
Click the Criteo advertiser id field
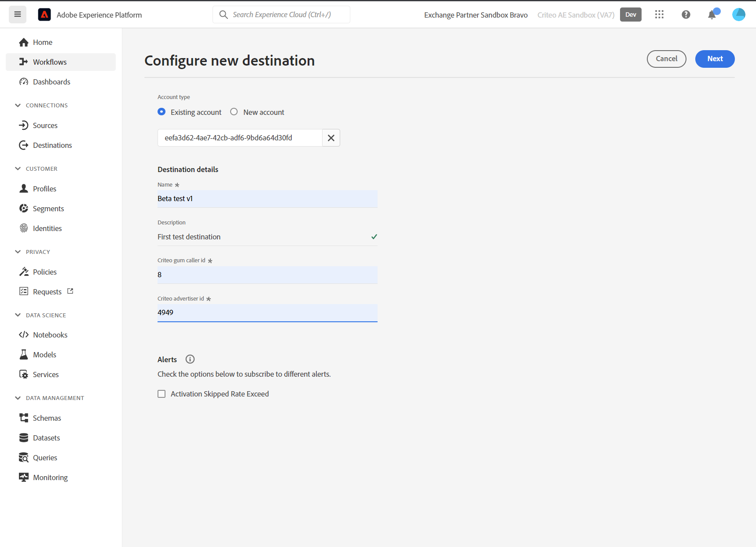(x=267, y=312)
